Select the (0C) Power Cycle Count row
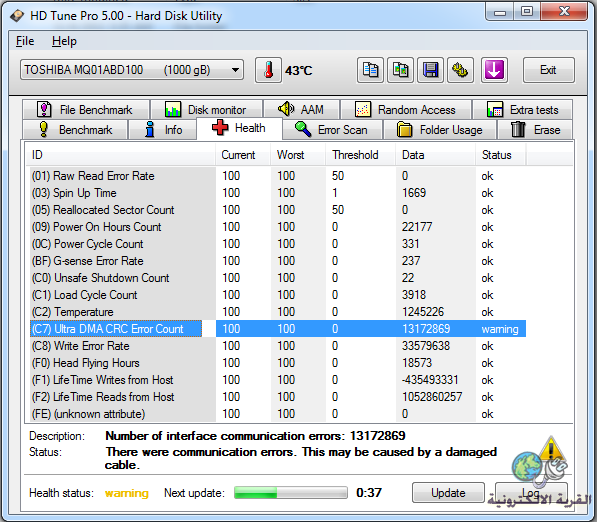 (278, 244)
